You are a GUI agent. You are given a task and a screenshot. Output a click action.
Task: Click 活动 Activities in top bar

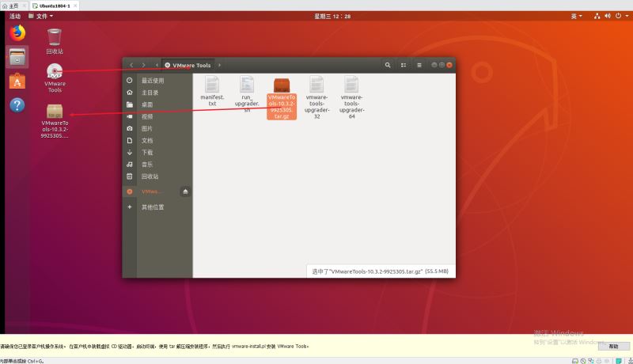point(15,16)
